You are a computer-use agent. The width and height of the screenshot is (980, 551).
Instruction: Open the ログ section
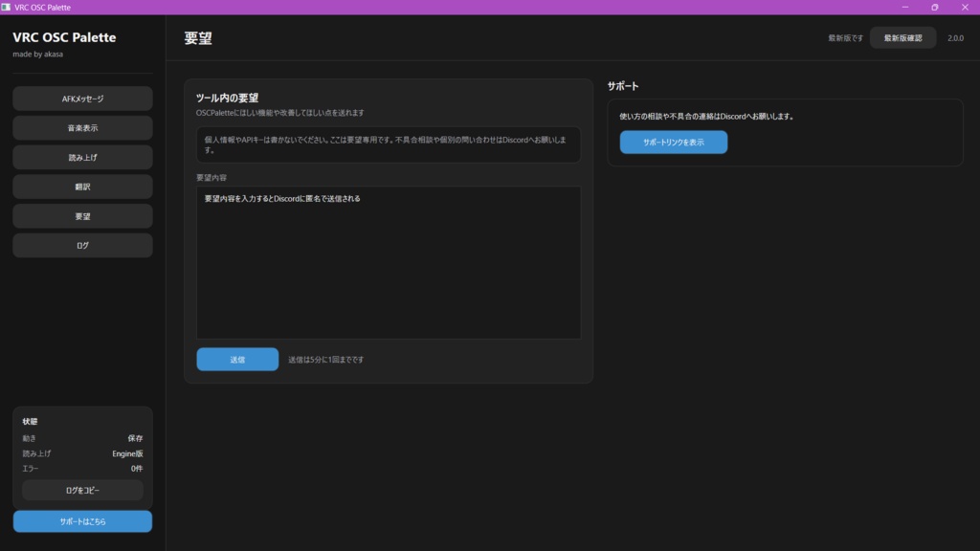[82, 246]
